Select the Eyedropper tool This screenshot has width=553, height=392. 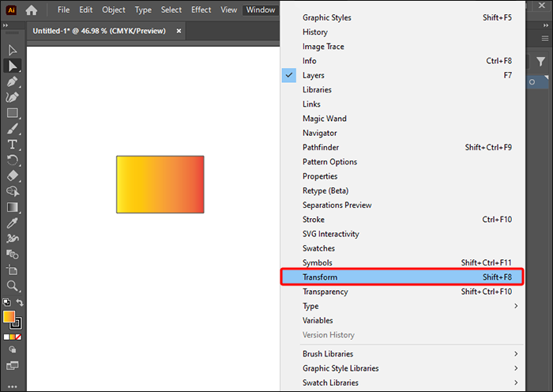tap(13, 223)
